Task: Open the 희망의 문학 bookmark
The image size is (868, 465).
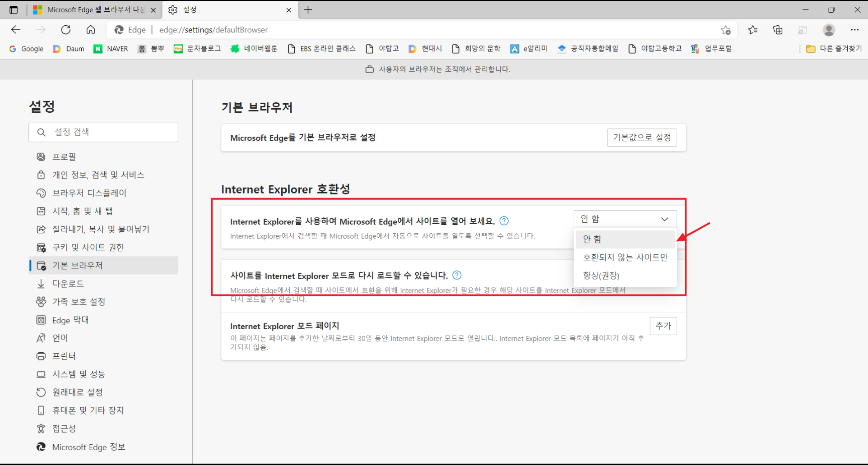Action: click(476, 49)
